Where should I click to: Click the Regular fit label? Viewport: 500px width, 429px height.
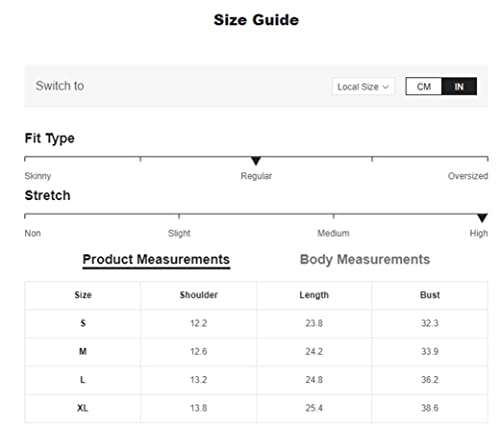[x=256, y=176]
